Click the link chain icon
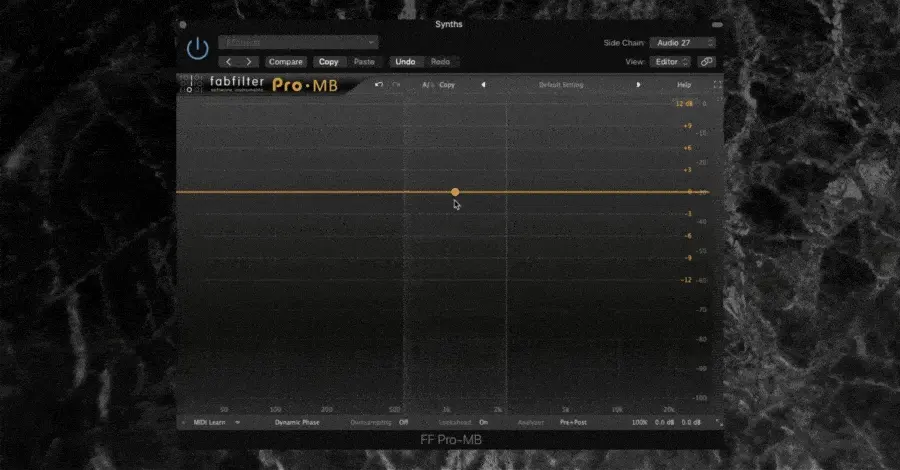 click(x=707, y=61)
